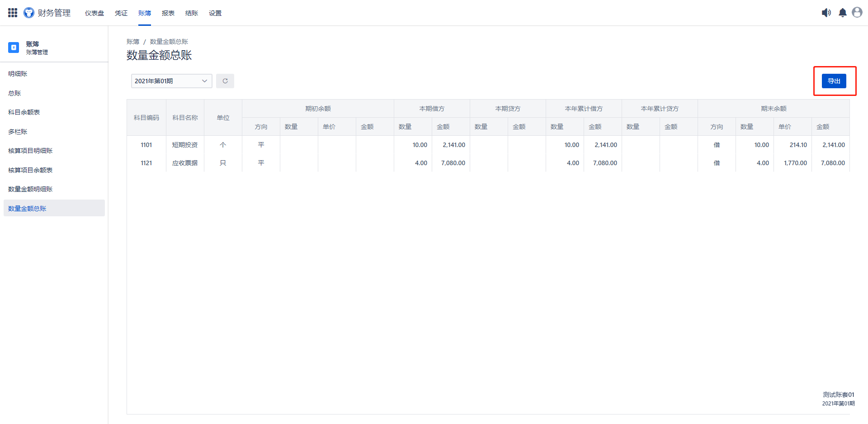The width and height of the screenshot is (868, 424).
Task: Click the blue 账簿 sidebar icon
Action: point(14,48)
